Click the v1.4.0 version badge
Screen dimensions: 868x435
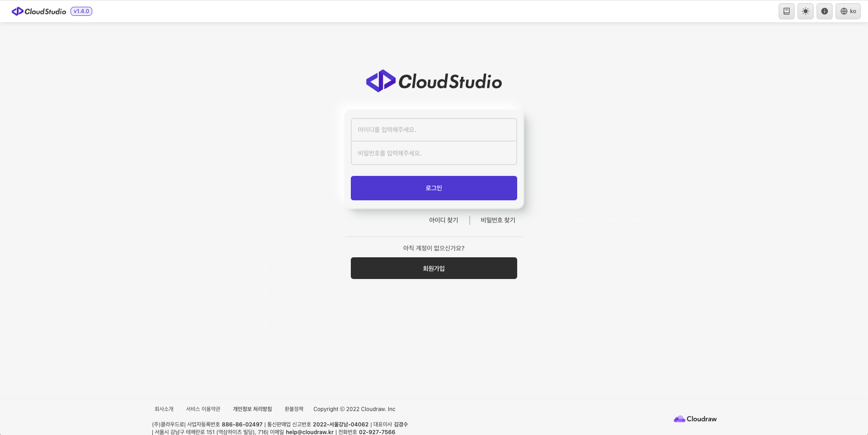[x=81, y=11]
